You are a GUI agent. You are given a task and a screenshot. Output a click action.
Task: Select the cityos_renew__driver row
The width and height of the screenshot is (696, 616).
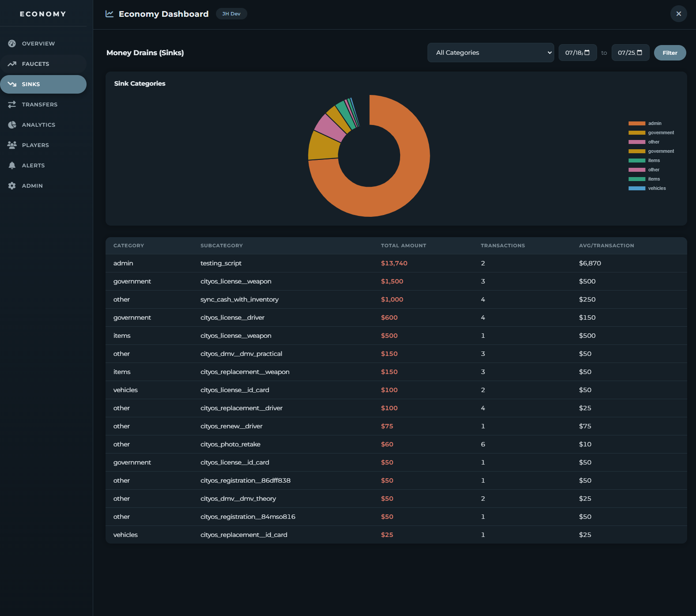coord(396,426)
